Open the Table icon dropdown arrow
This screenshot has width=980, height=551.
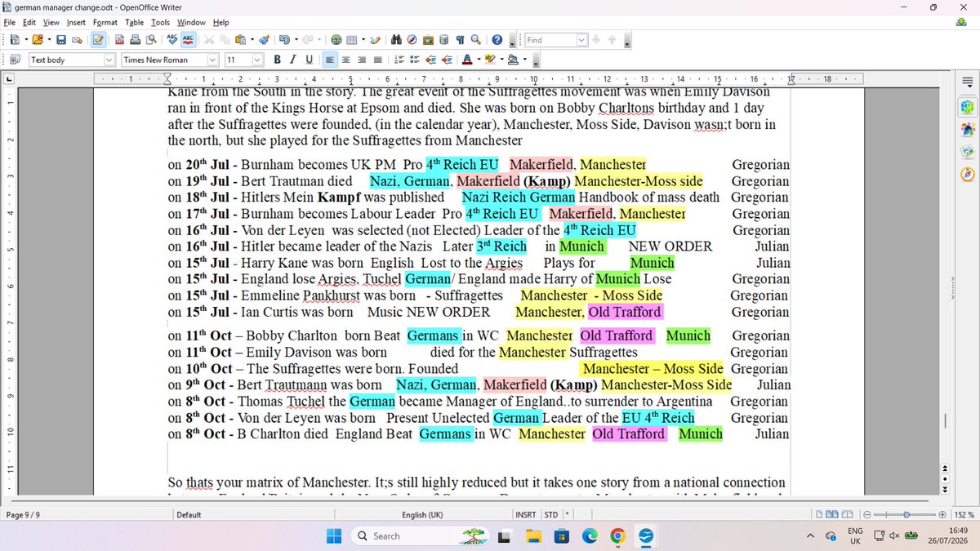click(362, 39)
